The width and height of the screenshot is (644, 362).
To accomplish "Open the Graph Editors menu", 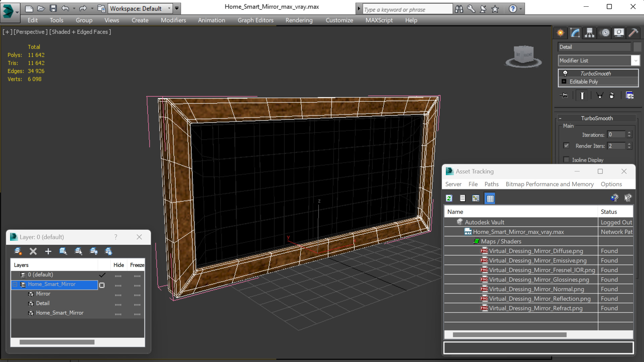I will (x=255, y=20).
